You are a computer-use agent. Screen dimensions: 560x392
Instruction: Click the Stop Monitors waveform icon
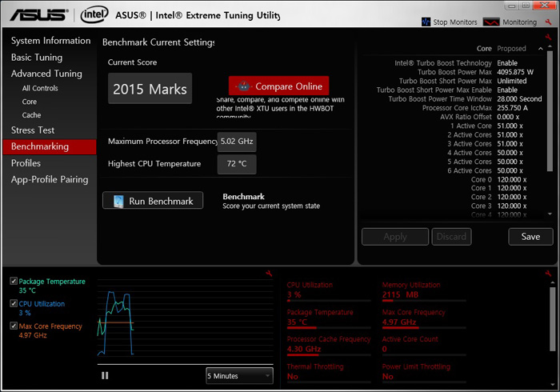(x=426, y=22)
